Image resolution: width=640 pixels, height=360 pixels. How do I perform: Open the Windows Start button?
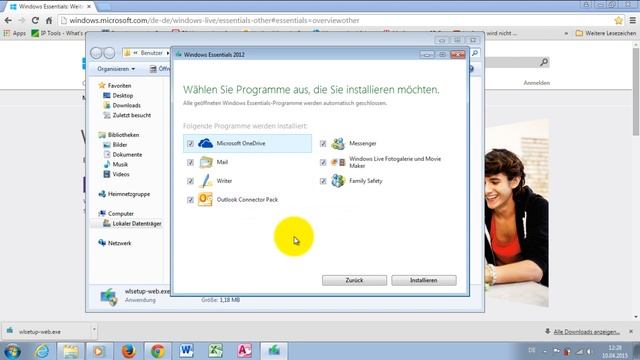(12, 351)
